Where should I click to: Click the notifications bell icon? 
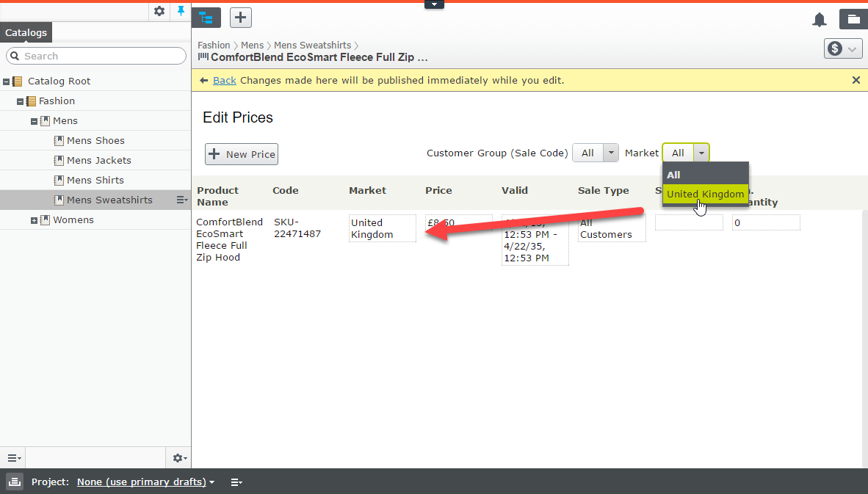point(820,20)
